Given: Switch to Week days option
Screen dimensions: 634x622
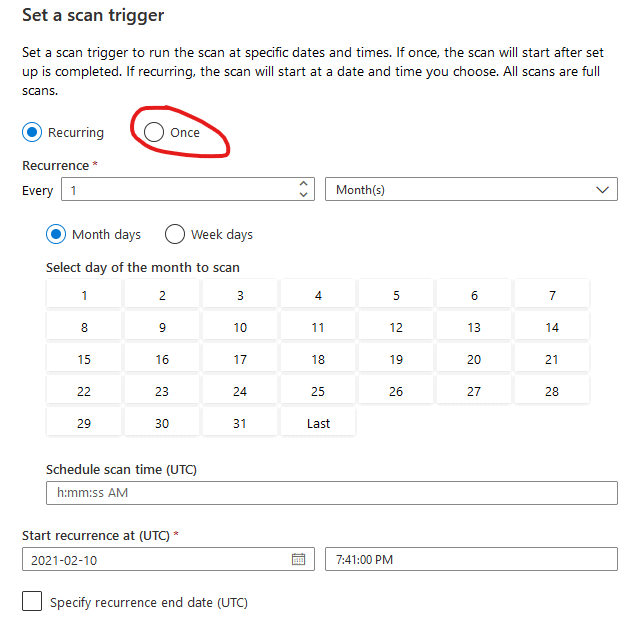Looking at the screenshot, I should point(175,235).
